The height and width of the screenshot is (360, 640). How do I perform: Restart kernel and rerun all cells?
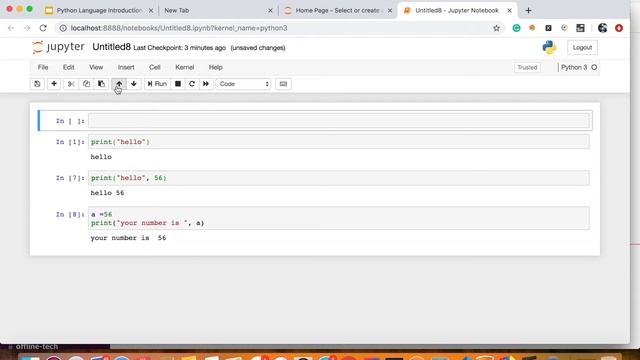[x=206, y=84]
